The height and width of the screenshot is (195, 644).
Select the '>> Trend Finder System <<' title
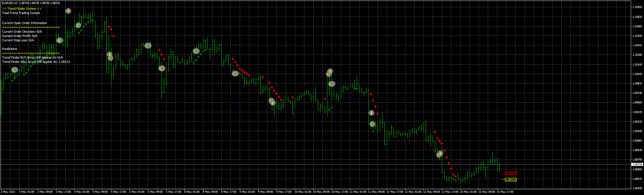coord(22,9)
